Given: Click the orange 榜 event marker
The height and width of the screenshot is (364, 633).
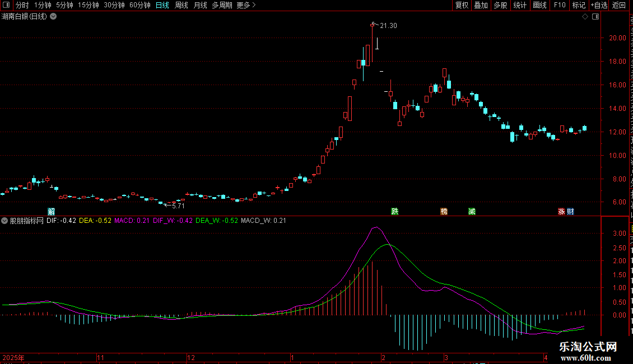Looking at the screenshot, I should 444,212.
